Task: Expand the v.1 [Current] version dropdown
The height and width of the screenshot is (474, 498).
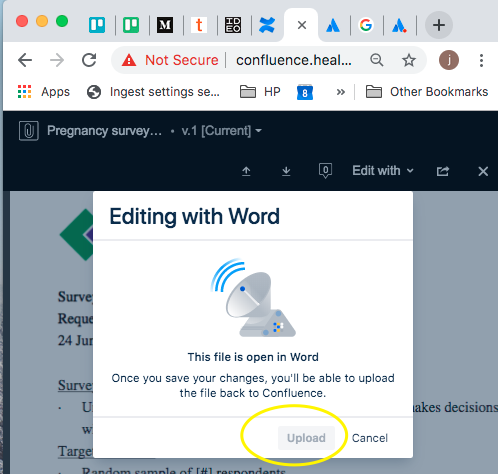Action: 222,131
